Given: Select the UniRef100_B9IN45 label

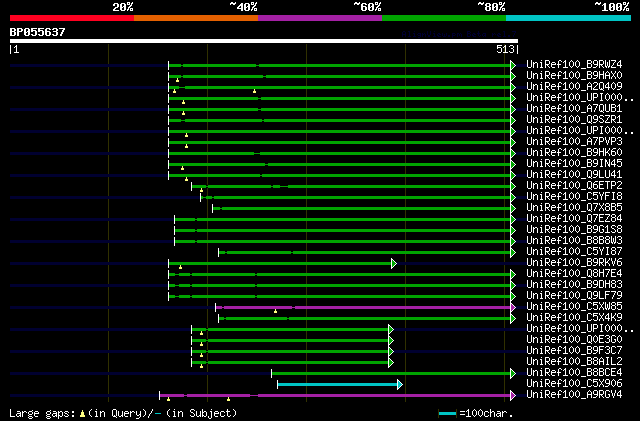Looking at the screenshot, I should coord(574,163).
